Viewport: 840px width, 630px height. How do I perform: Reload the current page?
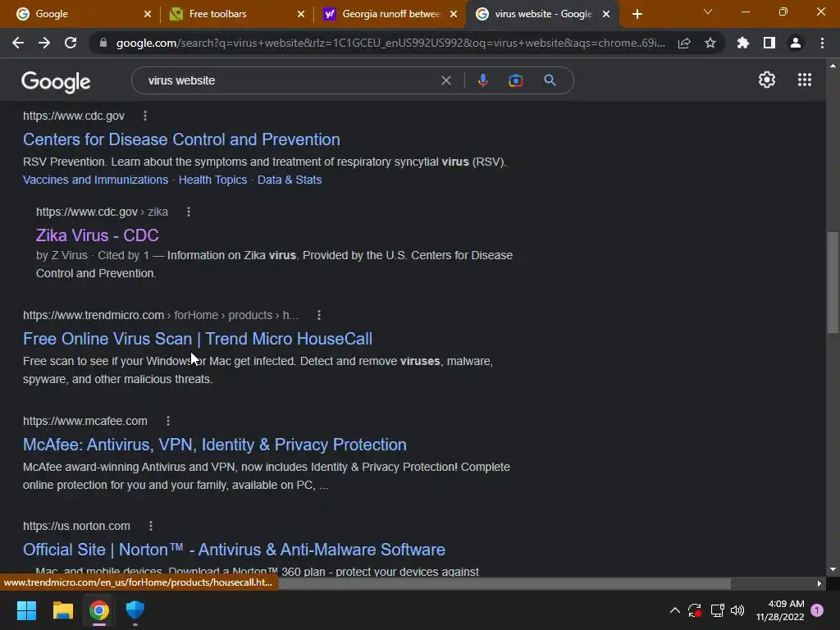(x=71, y=43)
